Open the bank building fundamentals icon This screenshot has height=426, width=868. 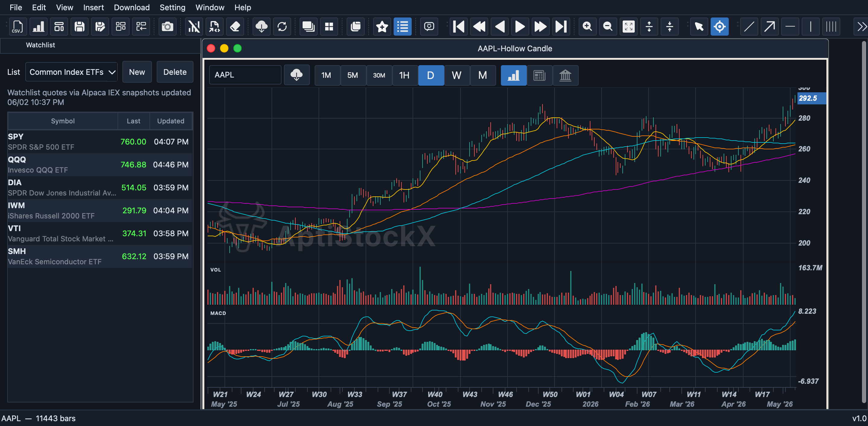[x=565, y=75]
